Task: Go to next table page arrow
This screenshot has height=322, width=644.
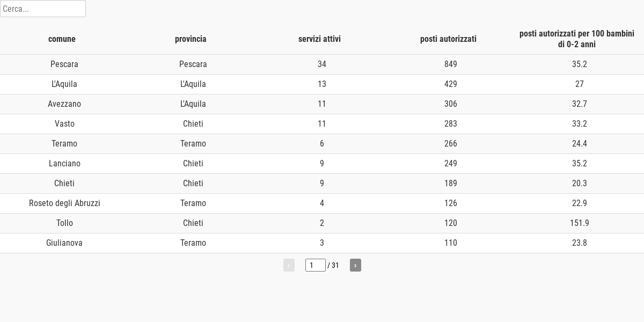Action: (355, 265)
